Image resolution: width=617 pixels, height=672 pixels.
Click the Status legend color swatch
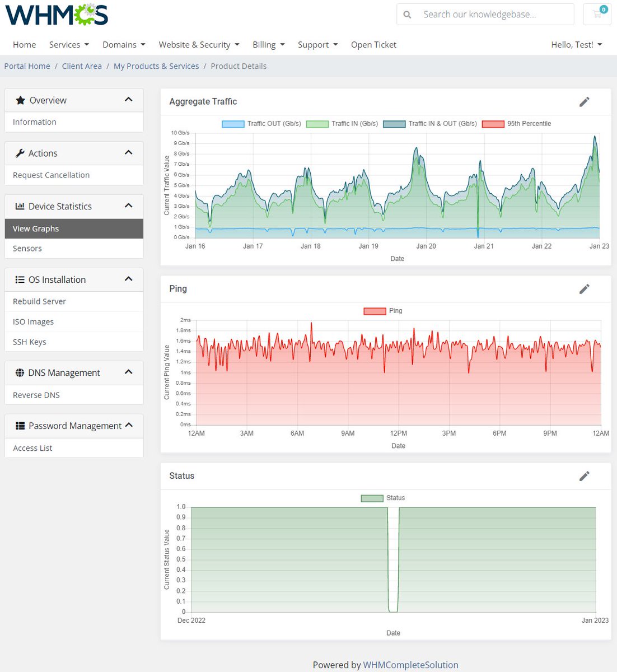click(x=372, y=498)
